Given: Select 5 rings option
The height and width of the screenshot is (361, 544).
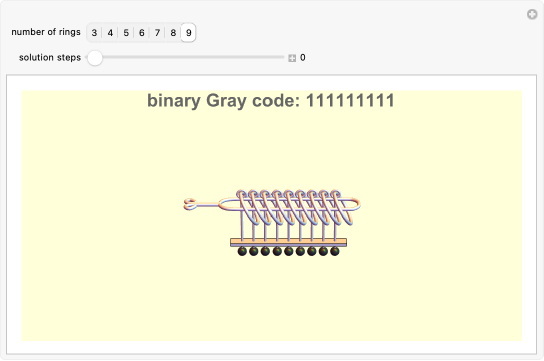Looking at the screenshot, I should pos(126,33).
